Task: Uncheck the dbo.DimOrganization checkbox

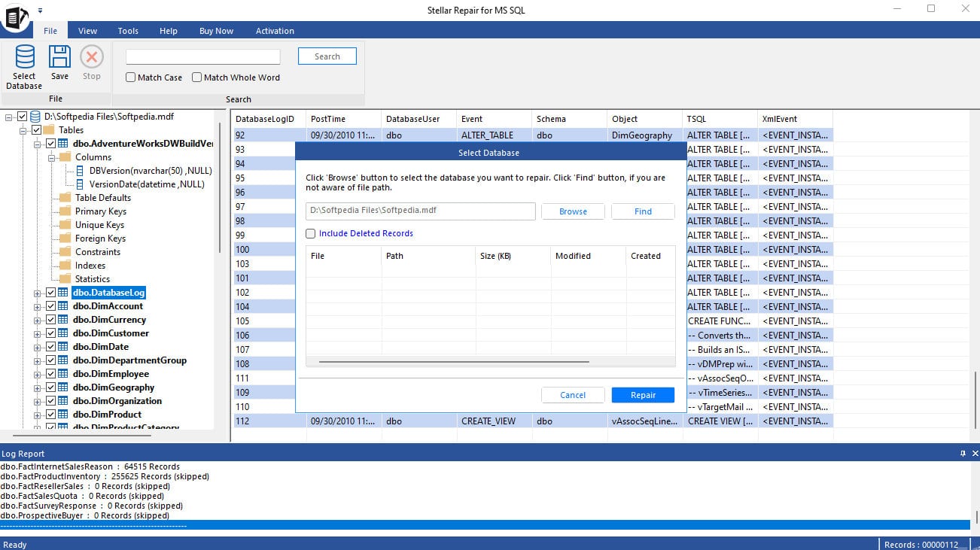Action: pyautogui.click(x=51, y=401)
